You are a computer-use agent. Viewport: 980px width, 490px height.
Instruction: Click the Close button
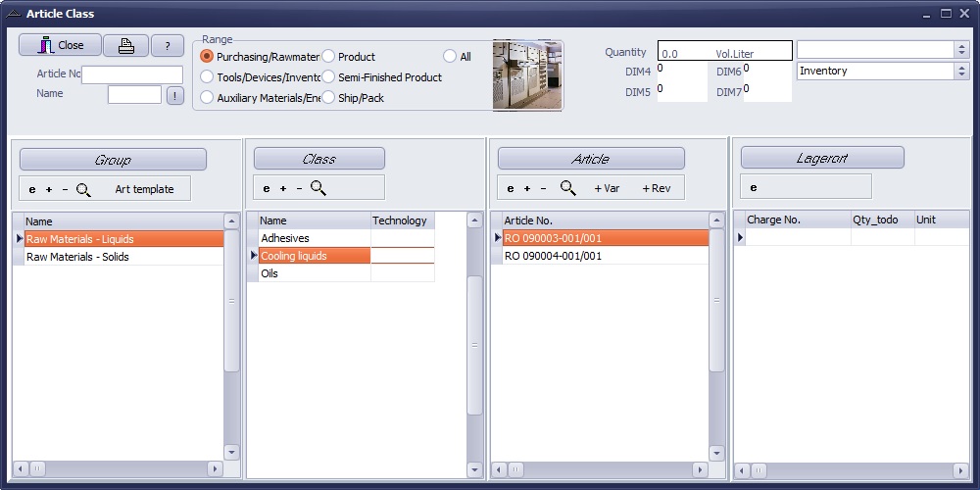(61, 45)
